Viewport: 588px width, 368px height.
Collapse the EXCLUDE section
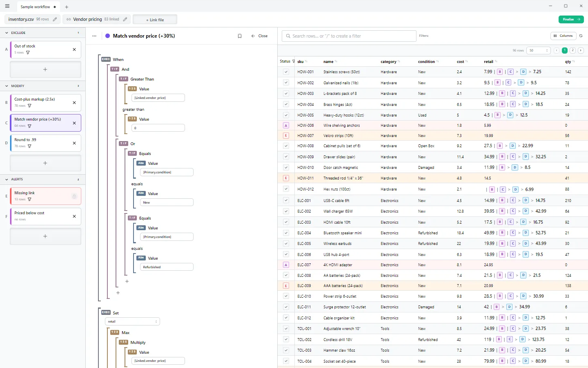[7, 33]
